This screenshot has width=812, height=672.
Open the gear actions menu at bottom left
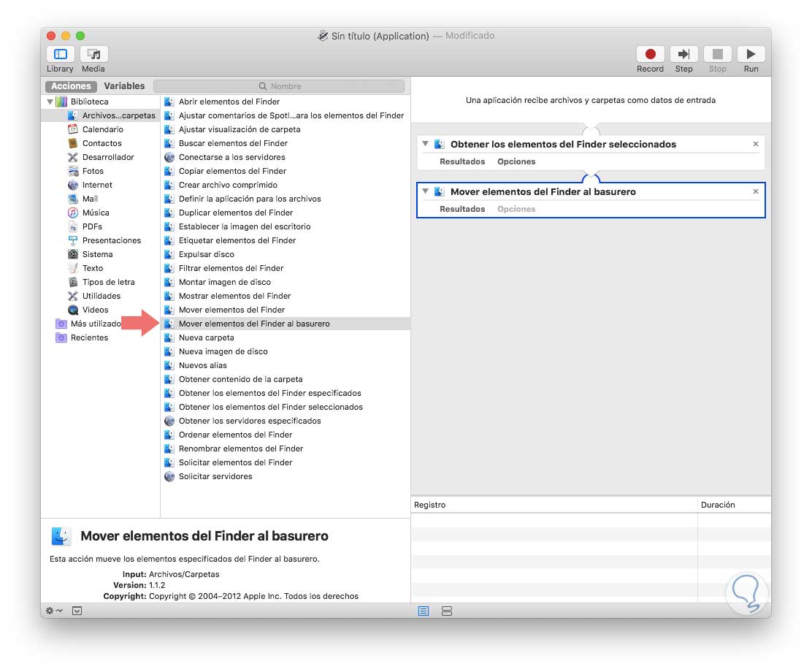tap(54, 611)
